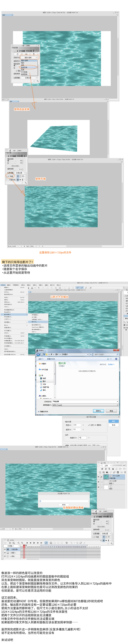Click 取消 button in 另存为 dialog
This screenshot has width=128, height=644.
point(111,411)
